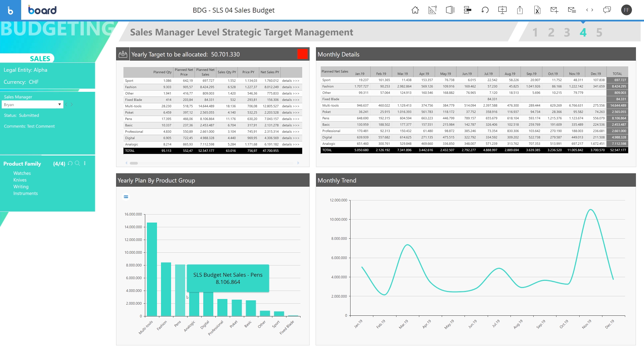Open details >>> for the Sport row

point(290,81)
